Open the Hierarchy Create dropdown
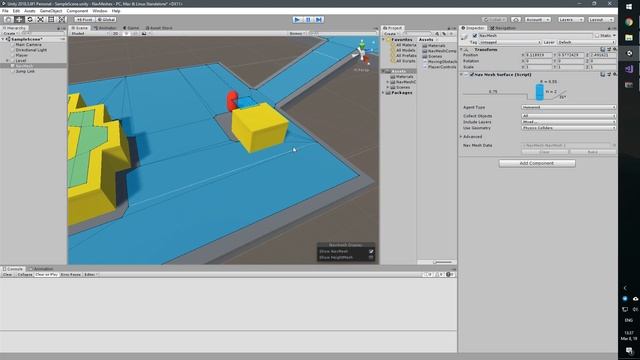The width and height of the screenshot is (640, 360). click(x=11, y=33)
